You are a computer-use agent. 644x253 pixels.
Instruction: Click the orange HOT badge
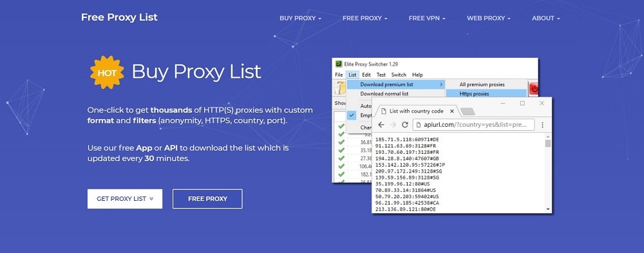coord(107,72)
